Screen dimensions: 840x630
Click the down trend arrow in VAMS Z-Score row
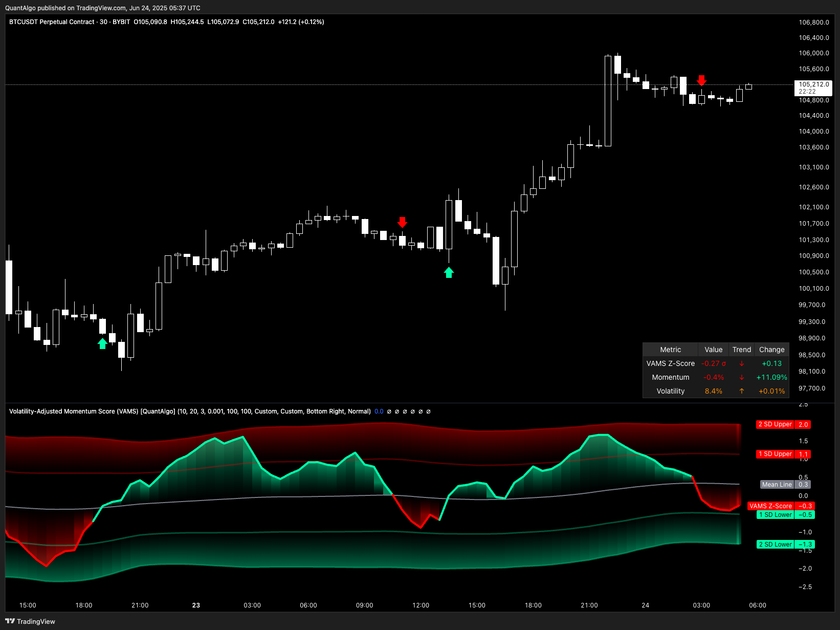tap(741, 364)
